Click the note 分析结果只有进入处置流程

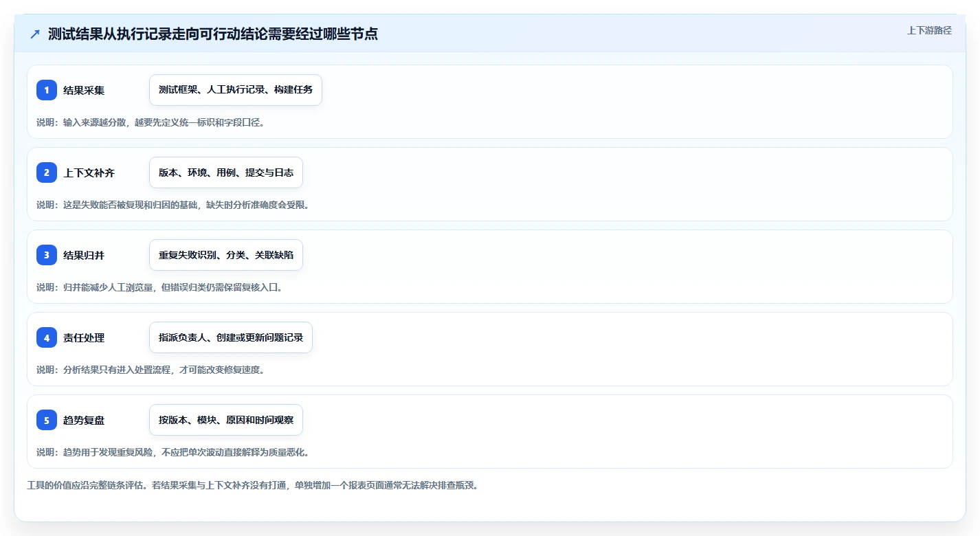tap(118, 370)
